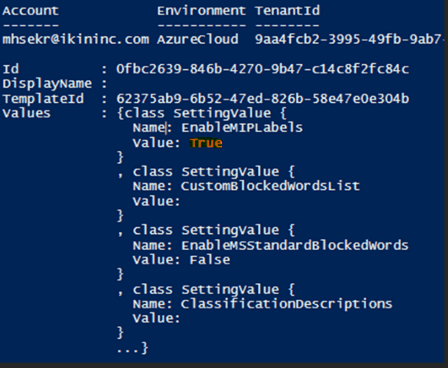448x368 pixels.
Task: Click the TemplateId label
Action: click(43, 99)
